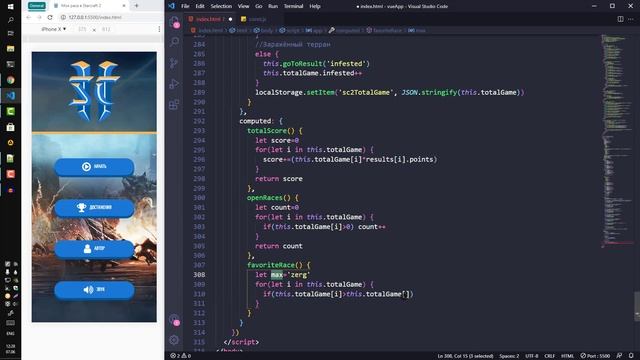This screenshot has height=360, width=640.
Task: Open notifications bell in status bar
Action: tap(631, 356)
